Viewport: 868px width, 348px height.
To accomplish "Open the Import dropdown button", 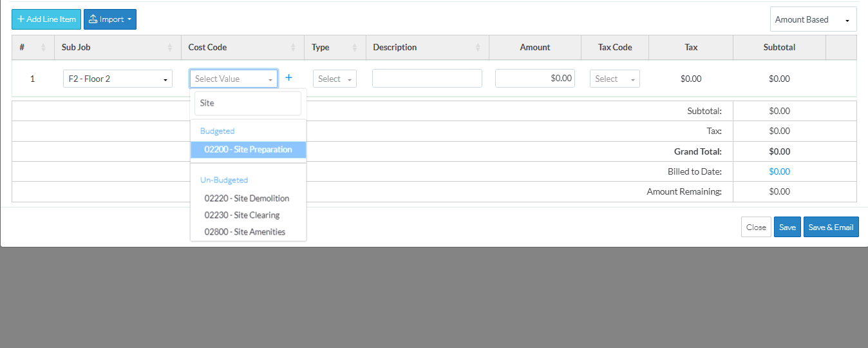I will 110,19.
